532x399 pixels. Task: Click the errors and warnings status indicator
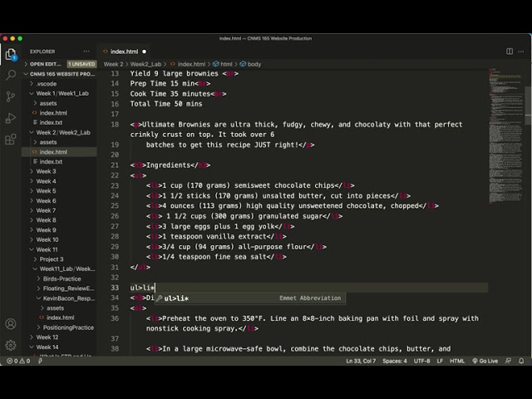tap(18, 361)
